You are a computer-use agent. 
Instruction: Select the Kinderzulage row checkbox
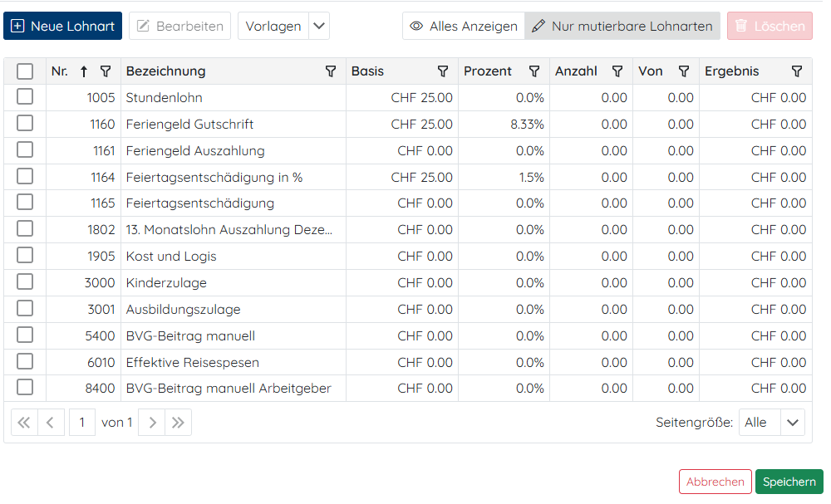[x=25, y=282]
